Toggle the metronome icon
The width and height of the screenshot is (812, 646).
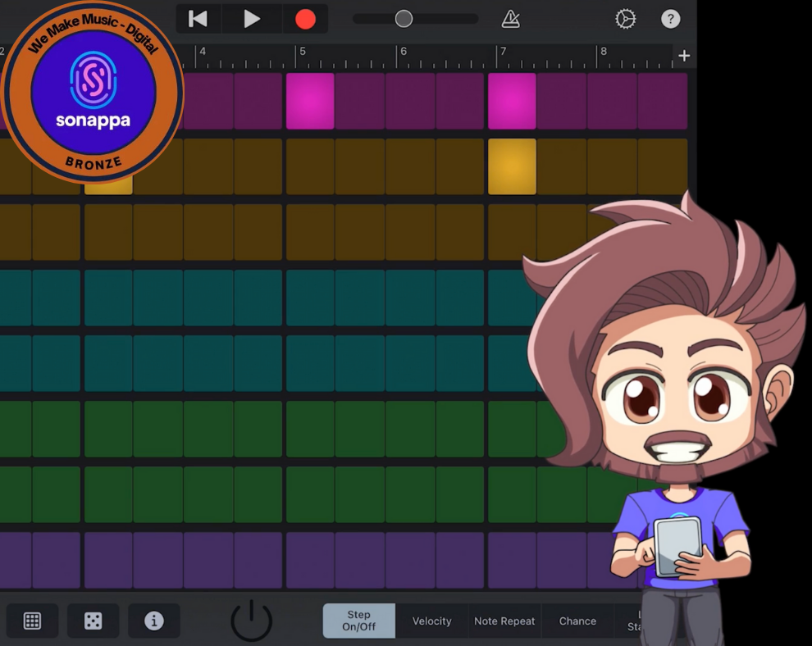(511, 19)
